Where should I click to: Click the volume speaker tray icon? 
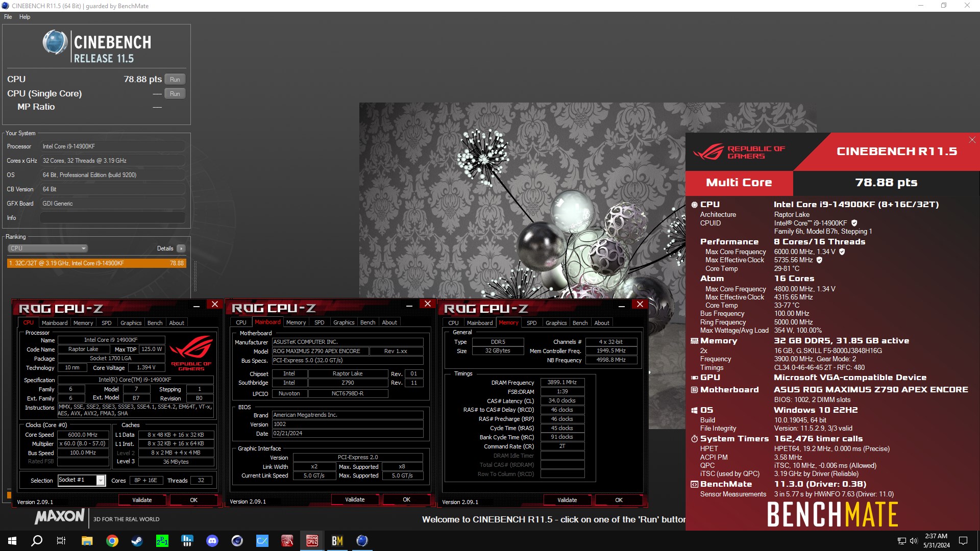pyautogui.click(x=913, y=541)
